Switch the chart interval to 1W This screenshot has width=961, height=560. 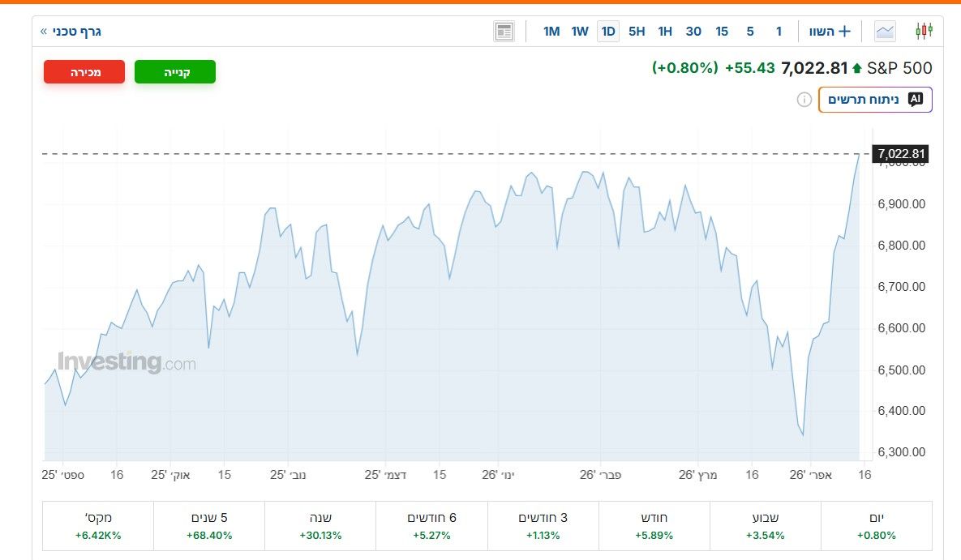(579, 32)
